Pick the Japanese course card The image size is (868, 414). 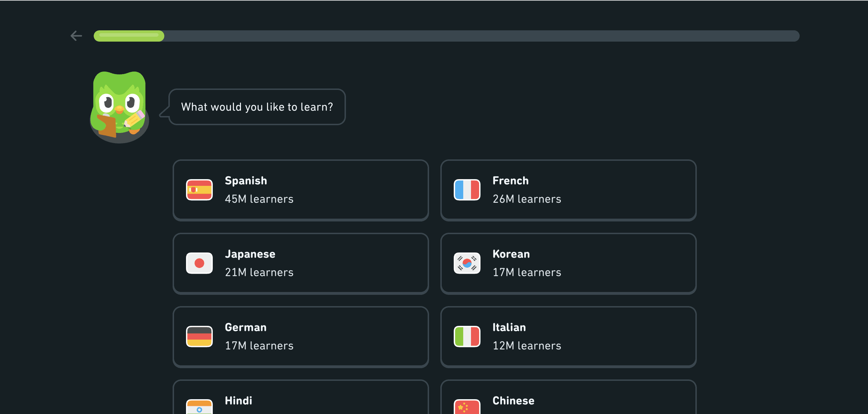(300, 263)
